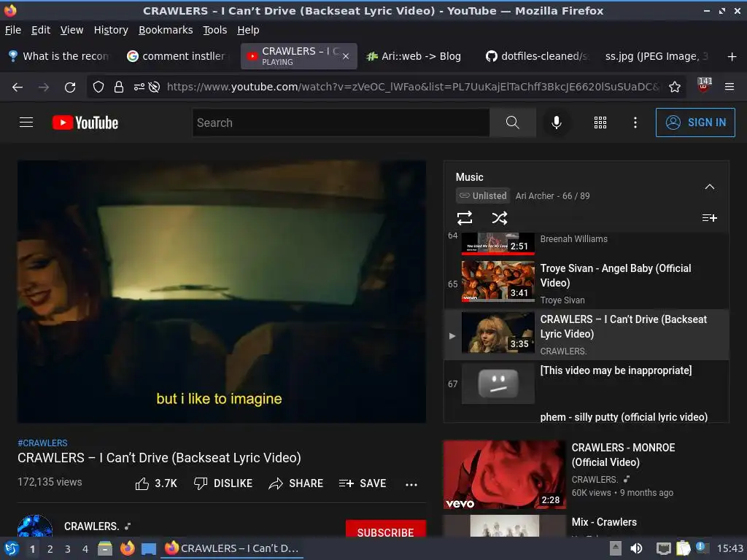Open the File menu
747x560 pixels.
13,30
